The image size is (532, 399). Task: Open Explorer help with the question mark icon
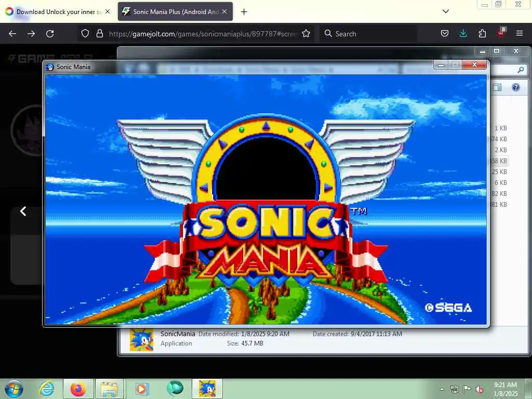click(x=516, y=87)
